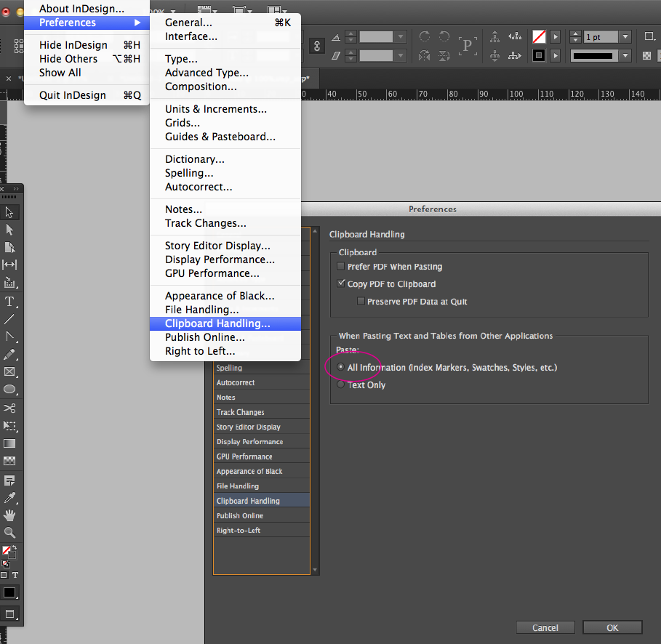Click OK in the Preferences dialog
661x644 pixels.
(x=612, y=627)
